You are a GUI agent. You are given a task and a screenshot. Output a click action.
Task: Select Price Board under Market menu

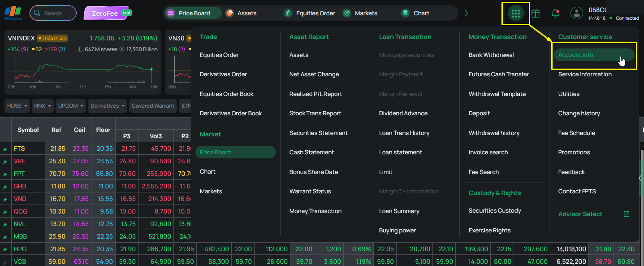235,153
